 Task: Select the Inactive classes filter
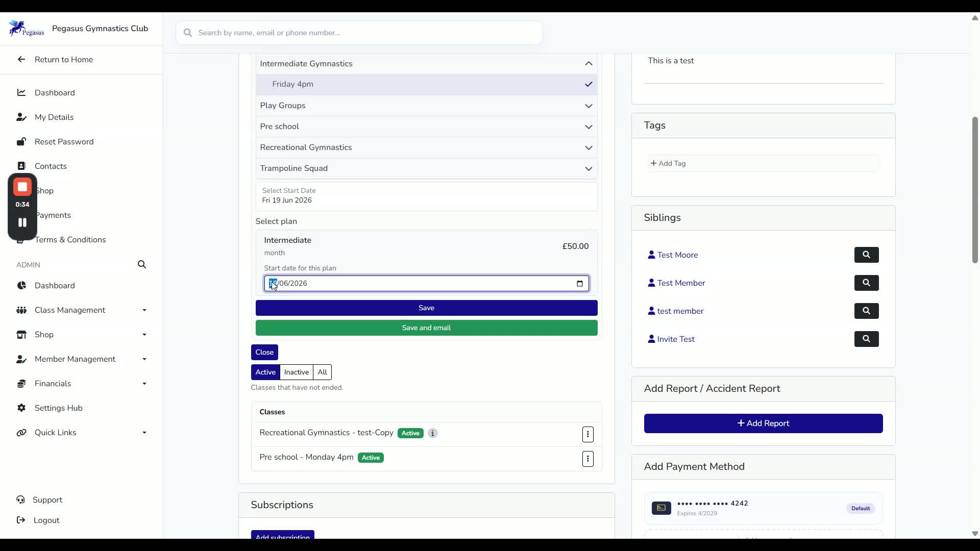[296, 372]
